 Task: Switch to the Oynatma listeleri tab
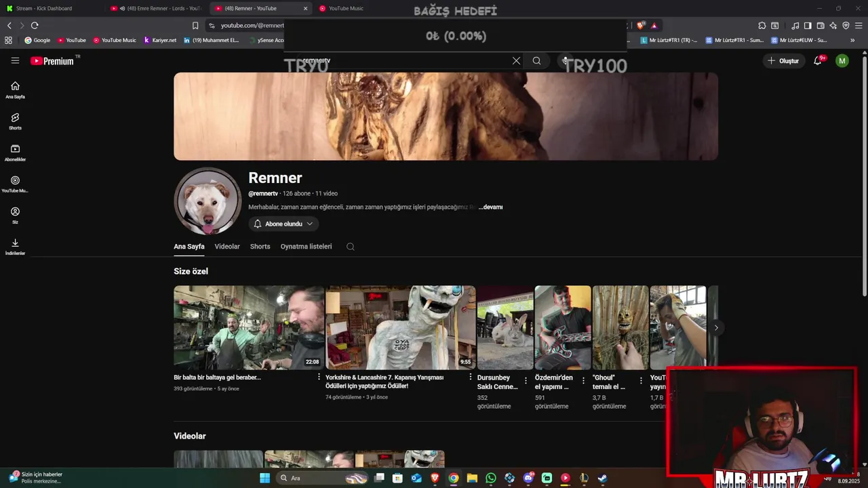tap(306, 247)
